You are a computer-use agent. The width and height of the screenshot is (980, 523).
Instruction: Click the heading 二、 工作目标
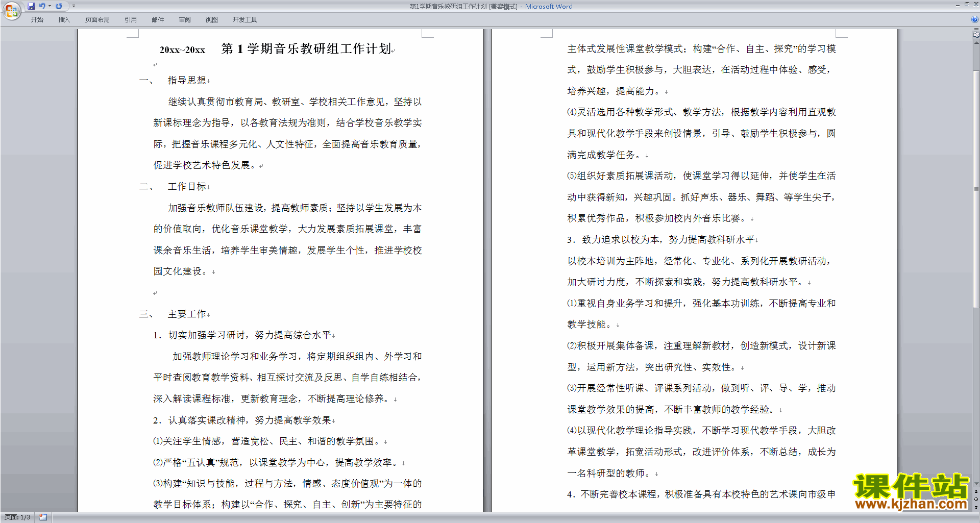click(x=173, y=187)
